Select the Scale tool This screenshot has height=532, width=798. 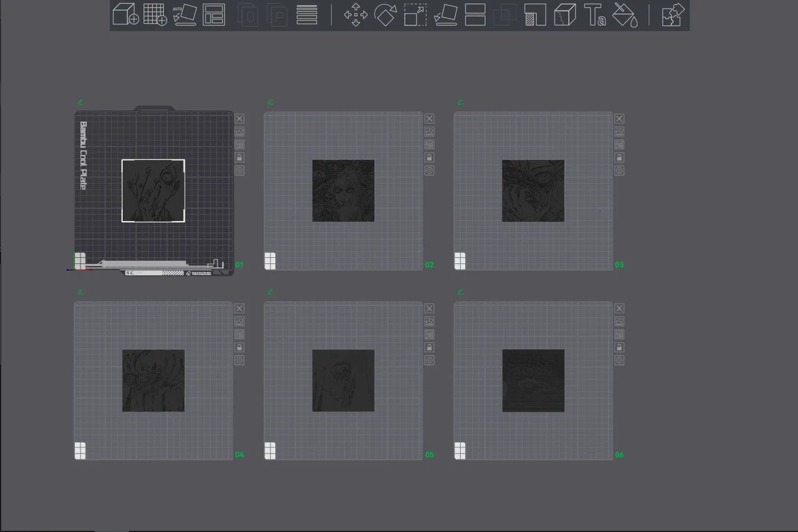coord(416,16)
